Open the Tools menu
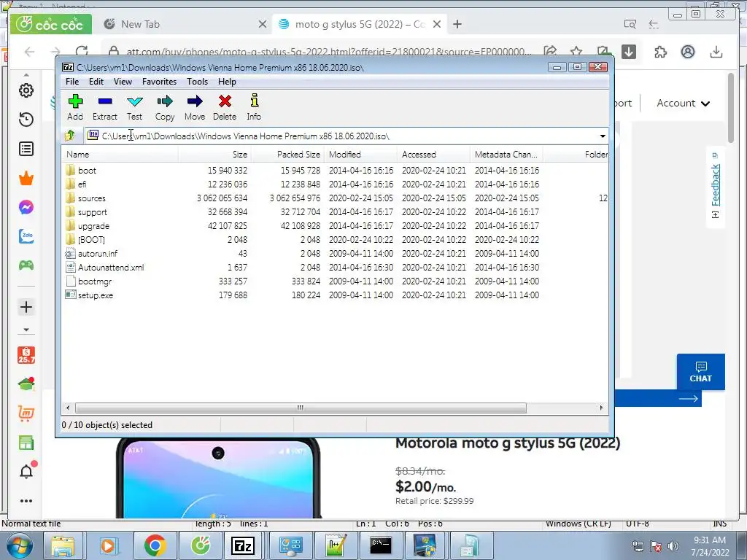The width and height of the screenshot is (747, 560). (197, 82)
